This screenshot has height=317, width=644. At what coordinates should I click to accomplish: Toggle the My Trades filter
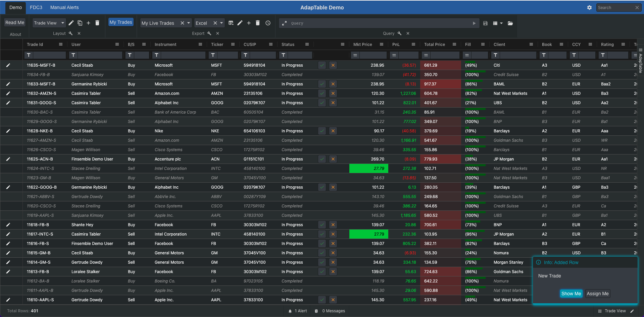click(121, 22)
